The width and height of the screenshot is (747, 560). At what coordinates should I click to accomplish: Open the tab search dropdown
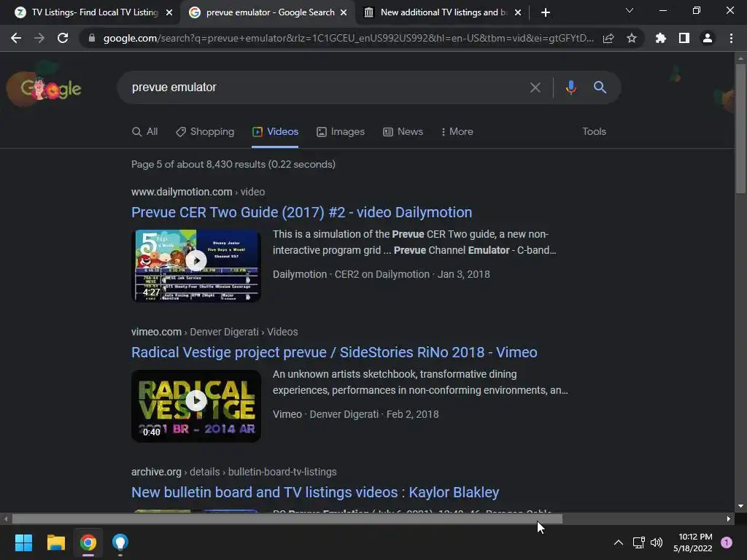pyautogui.click(x=630, y=10)
